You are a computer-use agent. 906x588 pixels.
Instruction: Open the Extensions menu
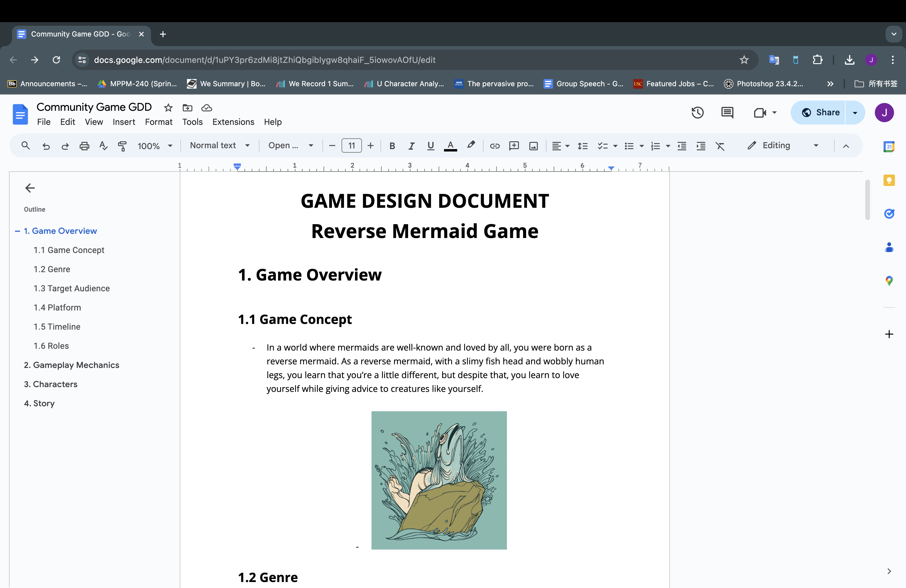tap(233, 122)
